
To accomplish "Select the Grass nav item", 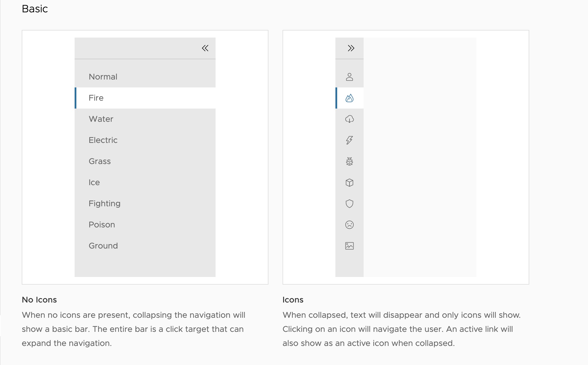I will pos(100,161).
